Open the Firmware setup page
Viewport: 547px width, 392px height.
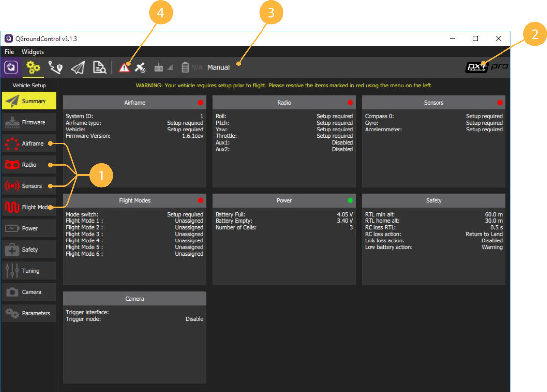click(x=29, y=122)
